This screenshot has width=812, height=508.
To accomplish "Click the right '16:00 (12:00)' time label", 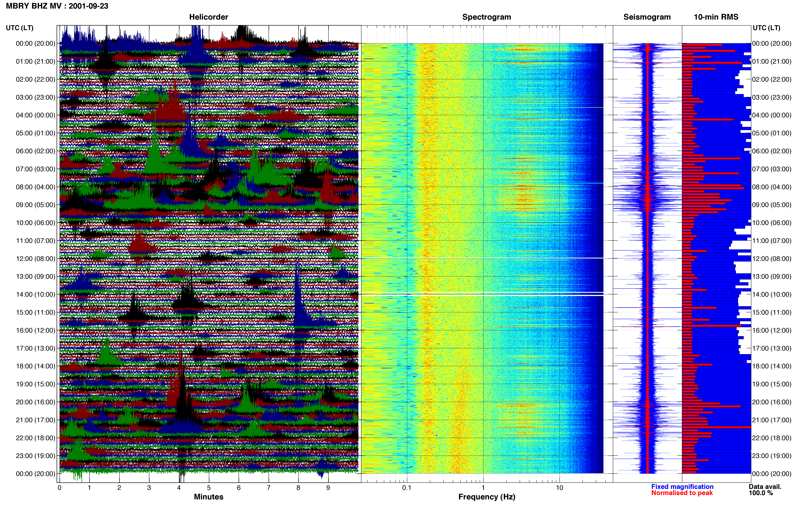I will 772,330.
